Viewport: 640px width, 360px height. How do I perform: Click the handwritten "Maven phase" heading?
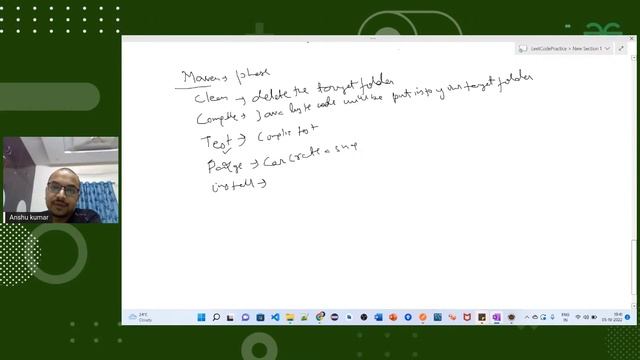(225, 77)
